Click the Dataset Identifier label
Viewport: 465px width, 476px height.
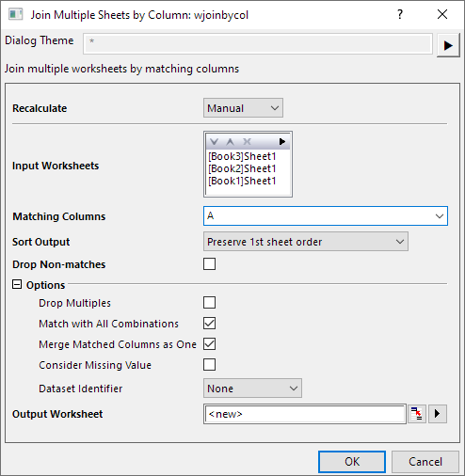[81, 389]
